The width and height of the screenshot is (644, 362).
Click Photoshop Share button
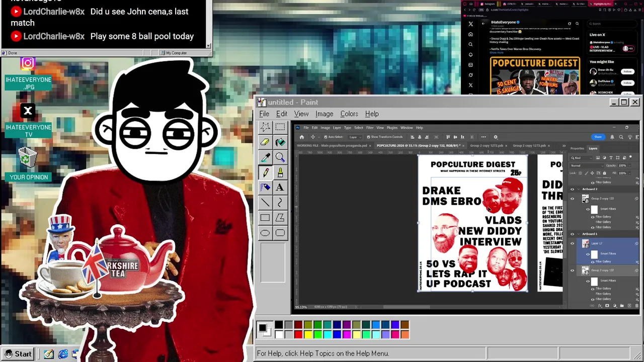tap(598, 137)
